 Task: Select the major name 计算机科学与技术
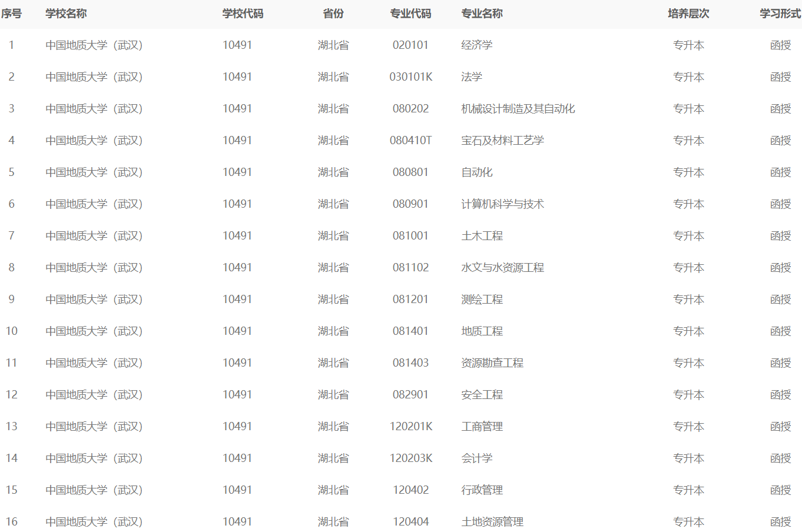pos(502,204)
